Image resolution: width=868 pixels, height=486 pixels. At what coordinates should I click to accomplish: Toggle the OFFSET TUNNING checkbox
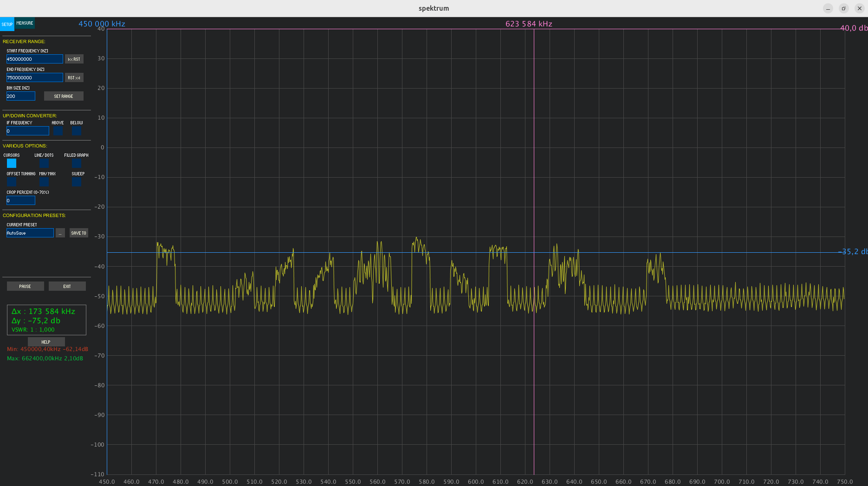12,182
